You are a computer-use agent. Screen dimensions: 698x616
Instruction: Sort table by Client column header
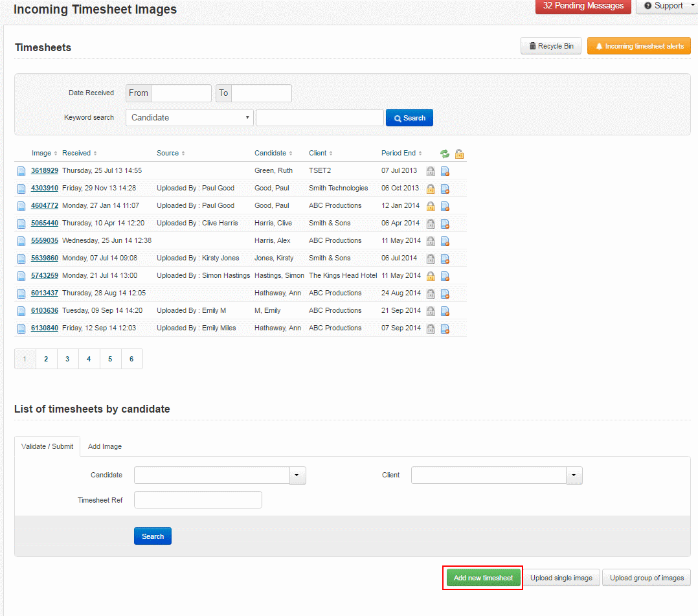pyautogui.click(x=321, y=153)
